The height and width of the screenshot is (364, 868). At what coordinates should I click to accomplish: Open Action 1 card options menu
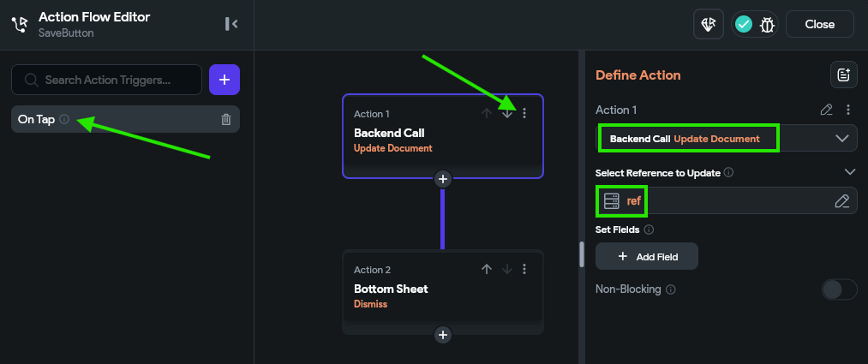click(524, 113)
